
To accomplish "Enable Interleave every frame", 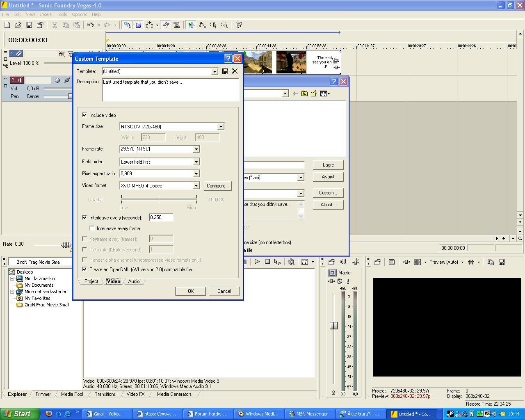I will click(x=92, y=228).
